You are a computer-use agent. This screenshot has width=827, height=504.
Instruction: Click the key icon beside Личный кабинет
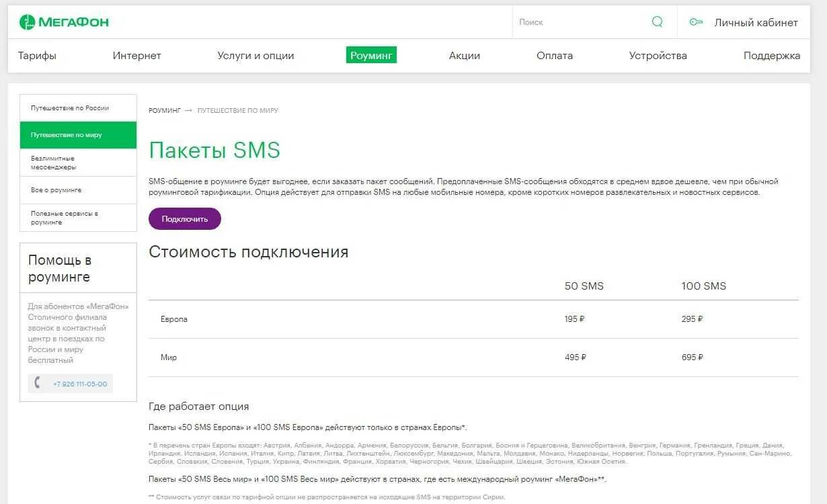696,22
